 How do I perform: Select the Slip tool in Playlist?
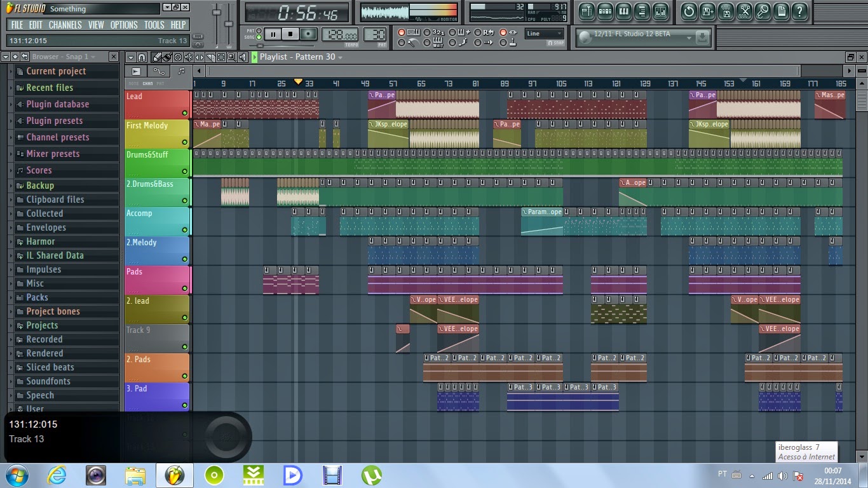tap(200, 57)
